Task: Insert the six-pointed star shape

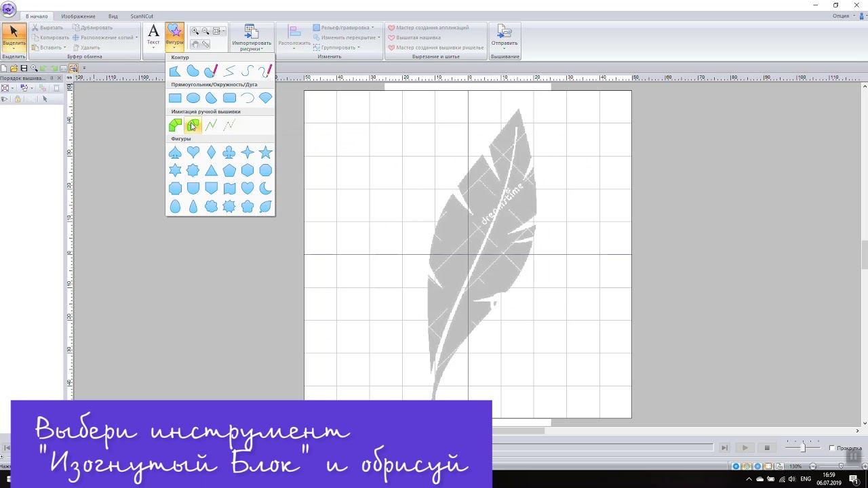Action: [x=175, y=170]
